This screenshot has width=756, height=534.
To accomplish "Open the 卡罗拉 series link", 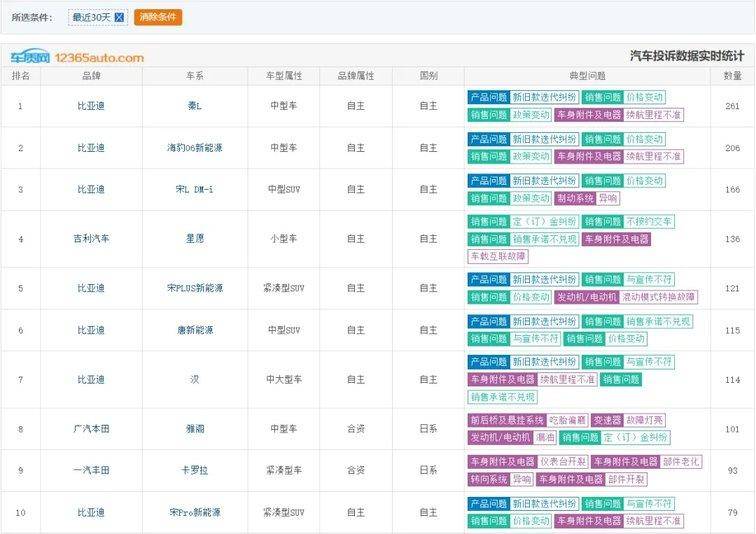I will pos(195,470).
